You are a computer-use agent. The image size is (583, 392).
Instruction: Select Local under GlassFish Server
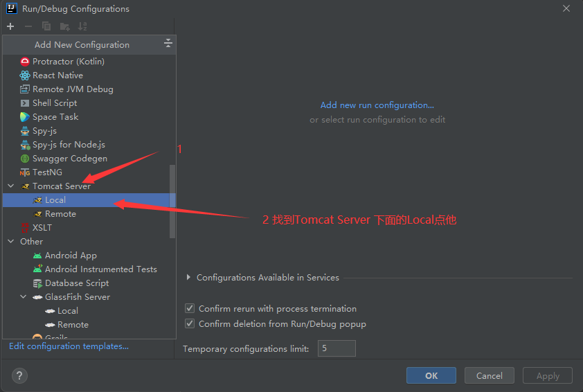(x=89, y=311)
